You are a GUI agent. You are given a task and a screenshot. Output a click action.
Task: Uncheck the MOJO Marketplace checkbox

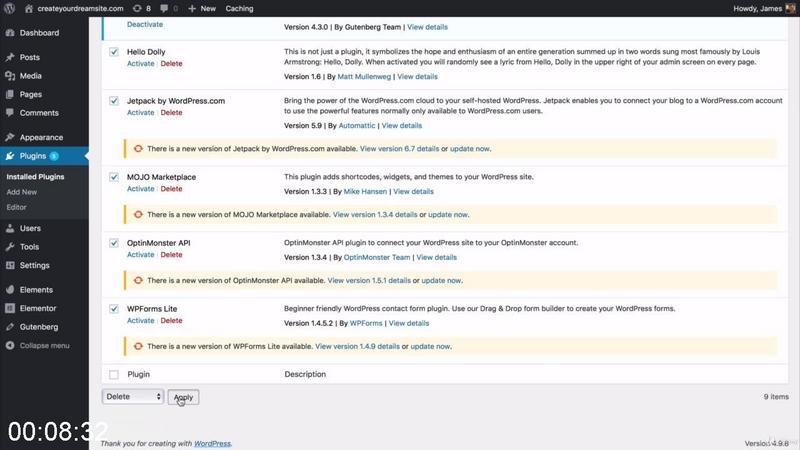click(114, 177)
